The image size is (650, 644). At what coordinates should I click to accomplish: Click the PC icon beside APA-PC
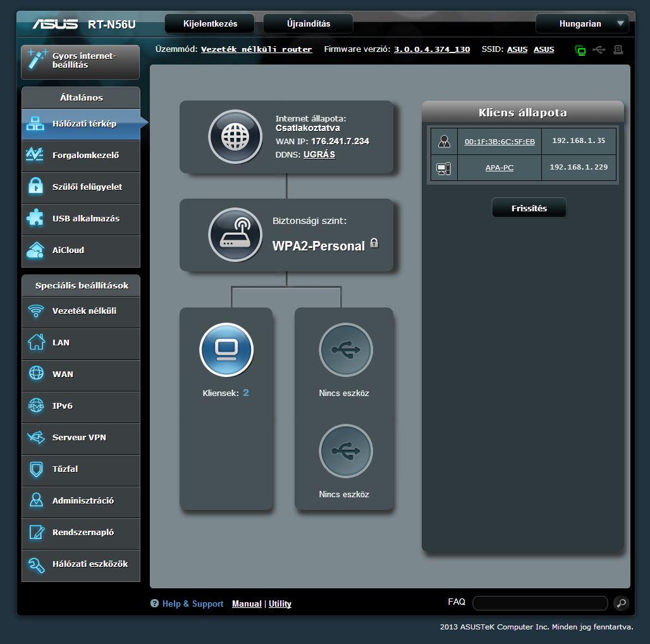444,168
